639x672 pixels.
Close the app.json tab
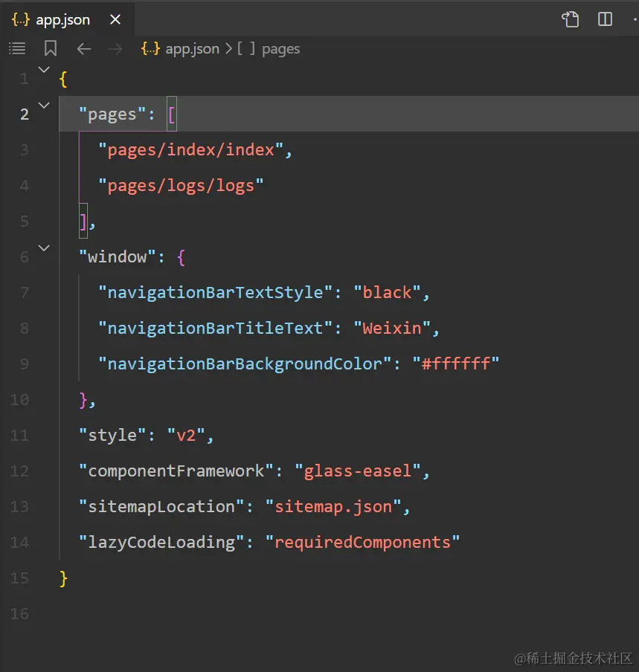tap(115, 19)
